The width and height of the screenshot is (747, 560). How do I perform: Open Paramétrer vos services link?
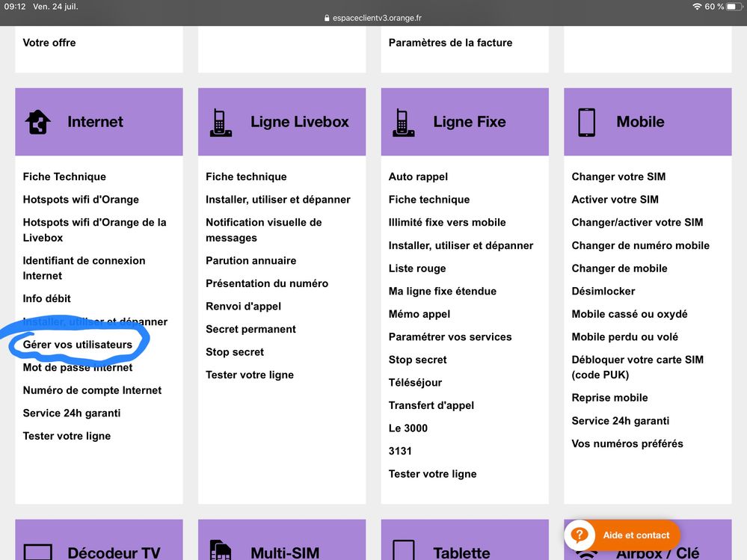(x=450, y=336)
